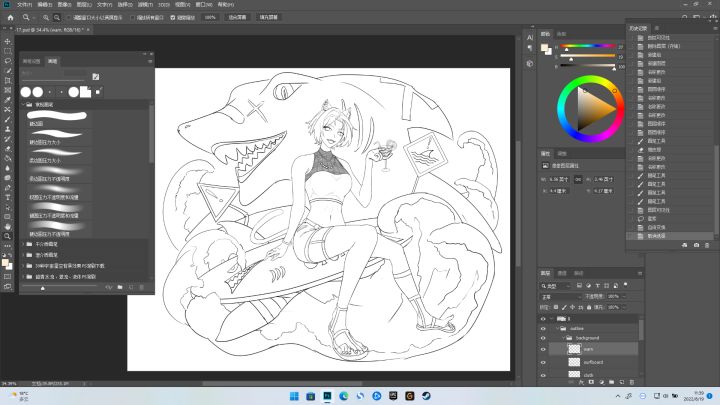Switch to the Layers tab
This screenshot has width=720, height=405.
point(546,272)
